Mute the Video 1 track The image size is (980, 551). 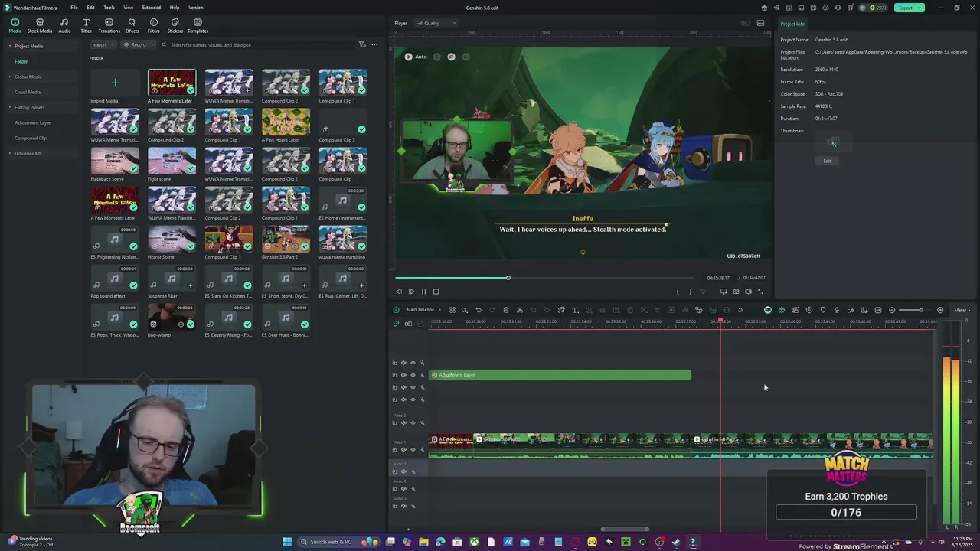pos(403,449)
